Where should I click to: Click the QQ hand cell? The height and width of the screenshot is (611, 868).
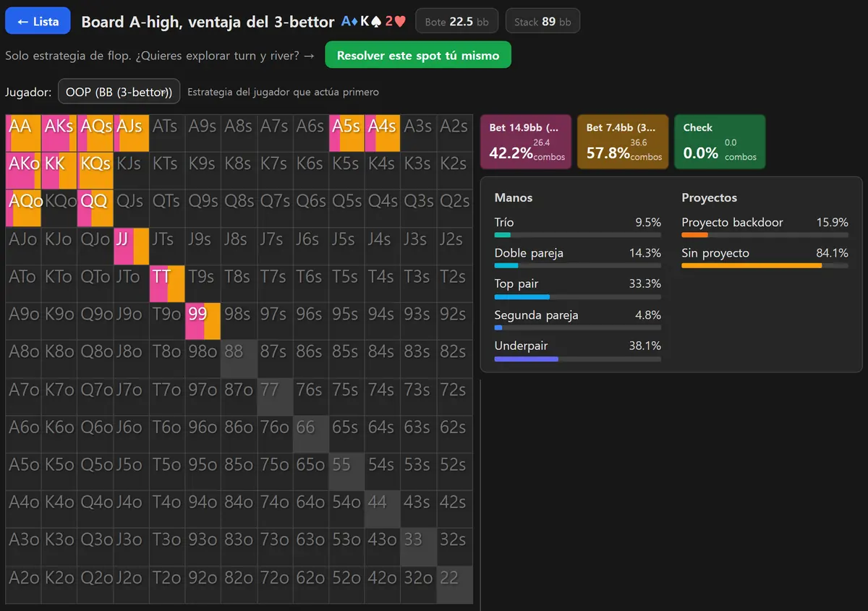[x=95, y=208]
